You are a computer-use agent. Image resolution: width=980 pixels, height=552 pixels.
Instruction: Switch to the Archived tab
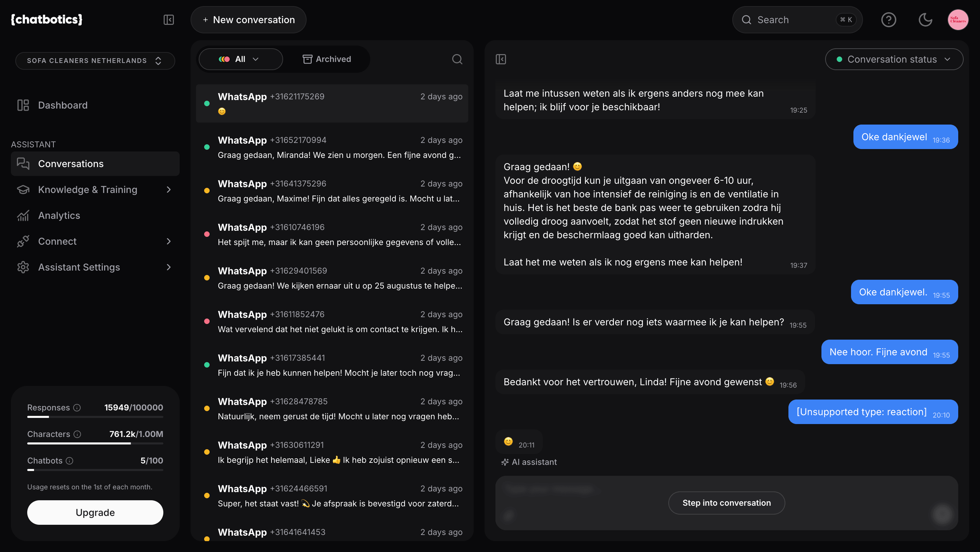327,59
